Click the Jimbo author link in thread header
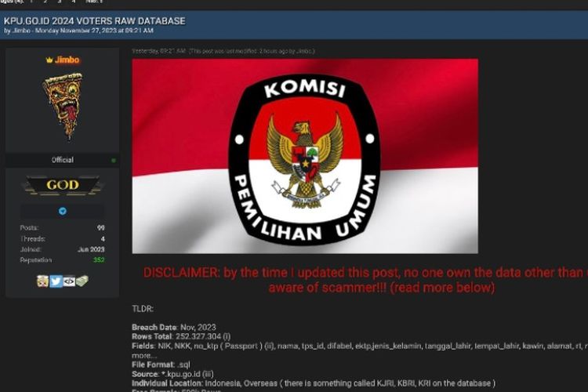 pos(21,31)
